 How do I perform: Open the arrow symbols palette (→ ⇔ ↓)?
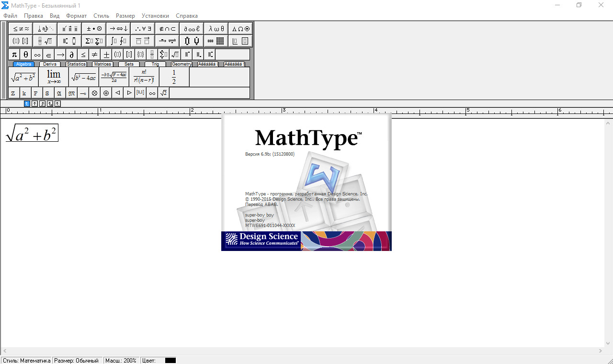[x=118, y=28]
